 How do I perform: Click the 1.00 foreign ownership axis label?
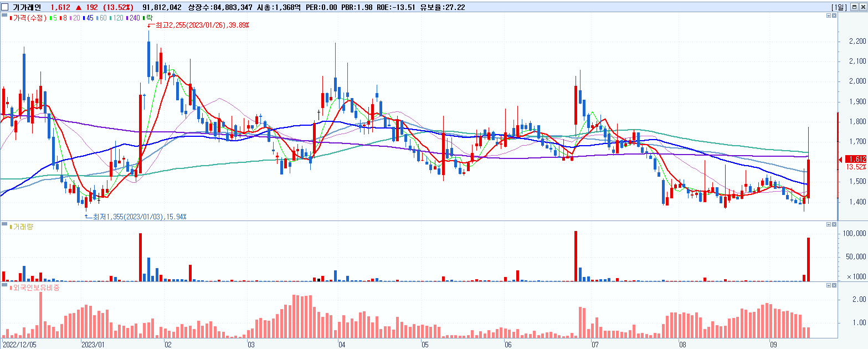(859, 322)
